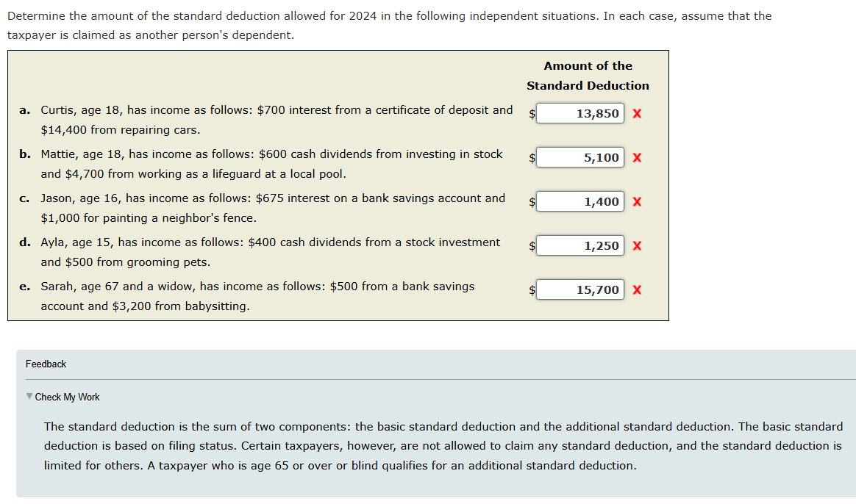Click the dollar sign beside Sarah's input
856x504 pixels.
point(531,291)
